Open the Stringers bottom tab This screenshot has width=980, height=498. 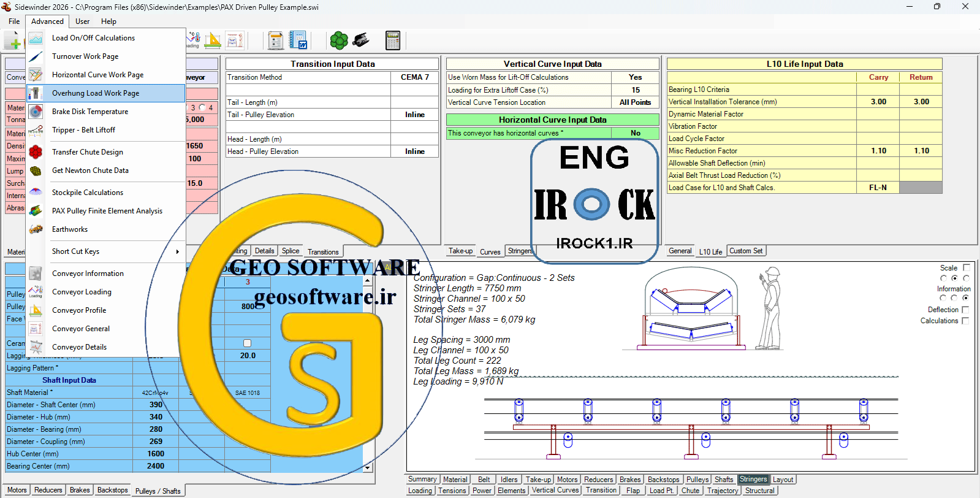tap(753, 480)
